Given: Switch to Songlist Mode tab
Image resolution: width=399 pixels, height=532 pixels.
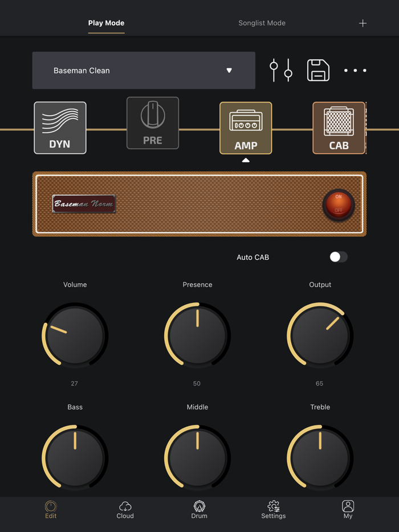Looking at the screenshot, I should click(x=262, y=23).
